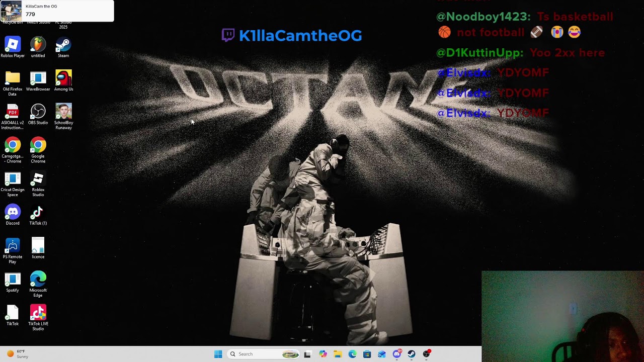Open File Explorer from the taskbar
The width and height of the screenshot is (644, 362).
point(337,354)
